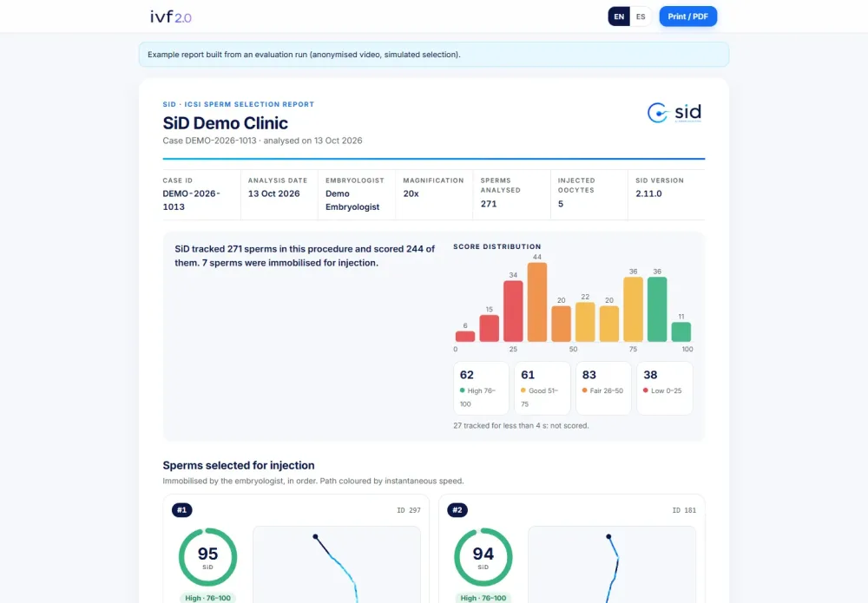Click the yellow Good legend dot
Image resolution: width=868 pixels, height=603 pixels.
tap(523, 390)
